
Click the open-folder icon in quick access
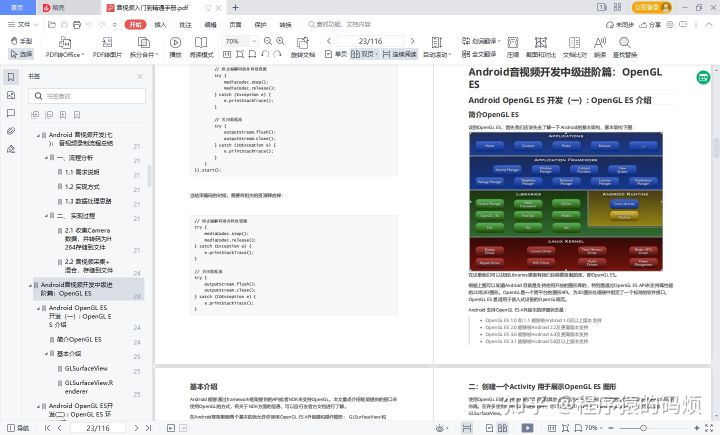52,24
